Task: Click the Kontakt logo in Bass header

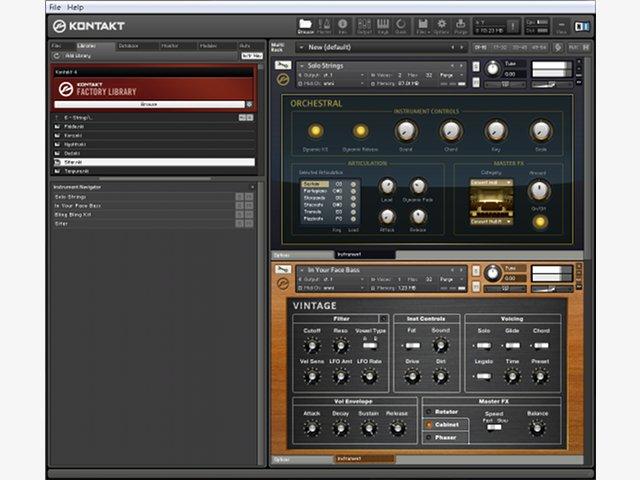Action: pyautogui.click(x=282, y=283)
